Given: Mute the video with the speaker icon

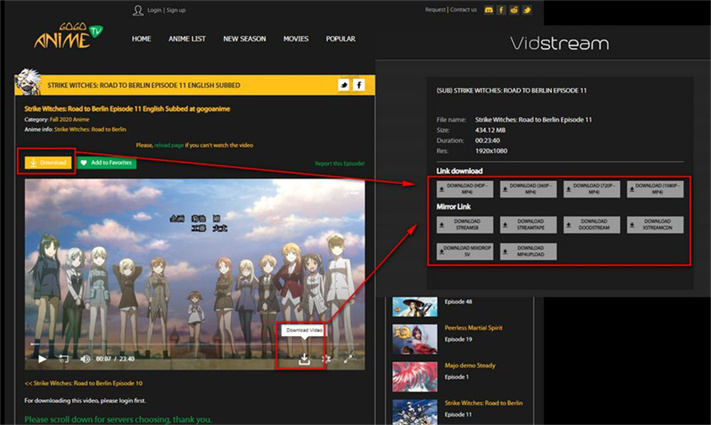Looking at the screenshot, I should [85, 359].
